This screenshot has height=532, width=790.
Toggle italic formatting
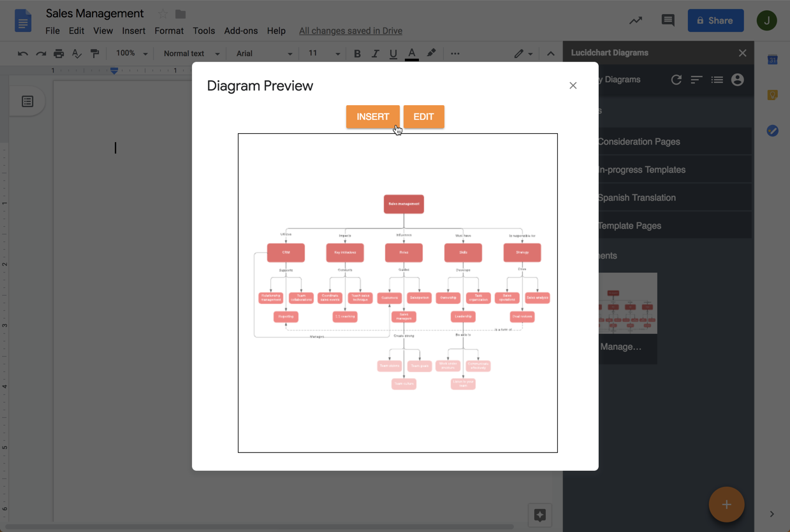click(x=375, y=54)
